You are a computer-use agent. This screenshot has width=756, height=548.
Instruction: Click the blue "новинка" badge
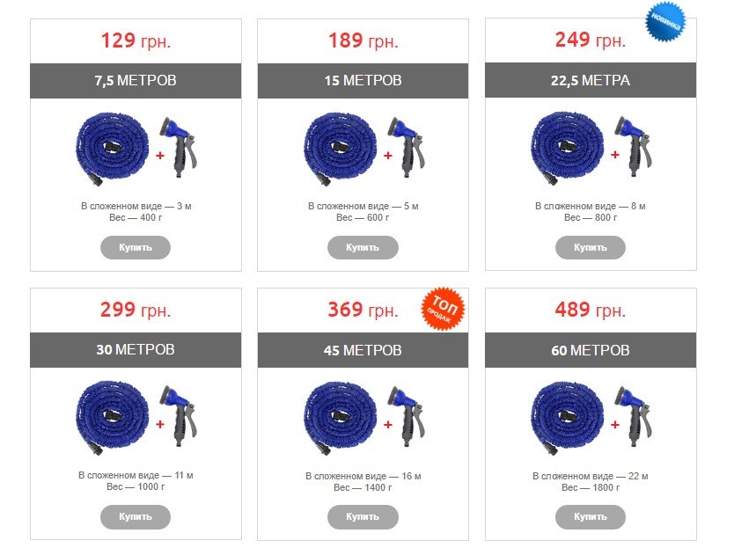665,21
